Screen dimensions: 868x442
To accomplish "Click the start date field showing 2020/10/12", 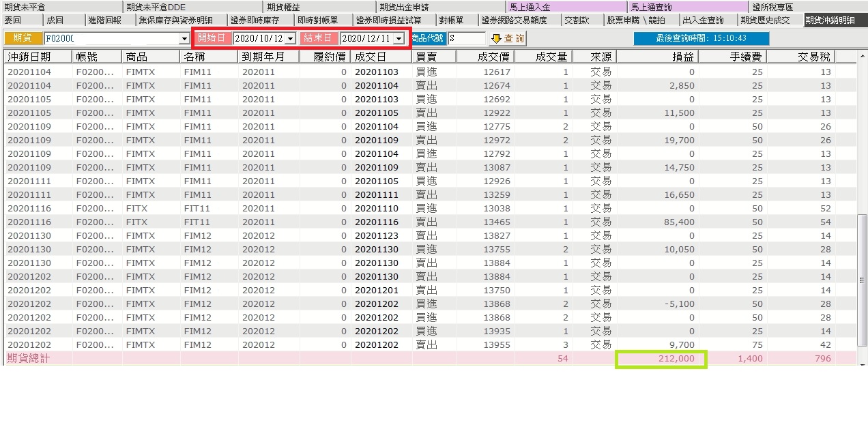I will tap(259, 39).
